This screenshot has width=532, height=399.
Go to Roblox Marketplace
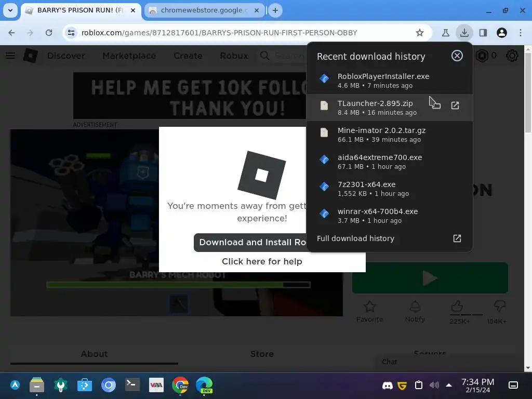tap(129, 56)
